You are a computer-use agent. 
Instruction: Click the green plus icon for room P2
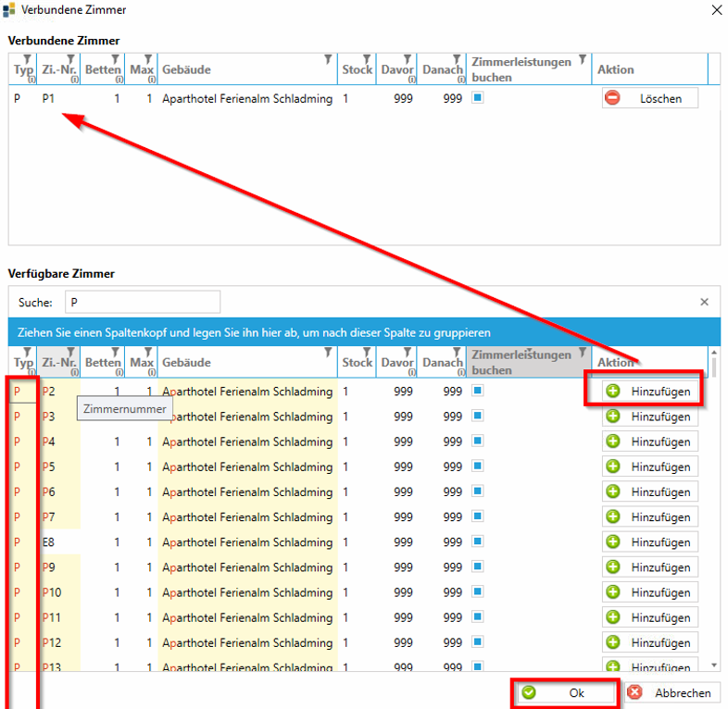click(x=613, y=392)
